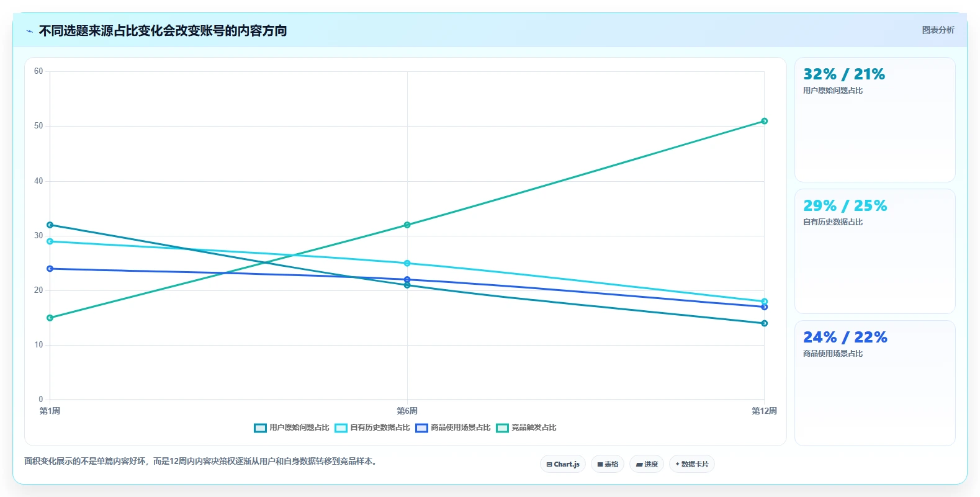Click the footnote text starting 面积变化展示的
Image resolution: width=980 pixels, height=497 pixels.
(x=202, y=461)
